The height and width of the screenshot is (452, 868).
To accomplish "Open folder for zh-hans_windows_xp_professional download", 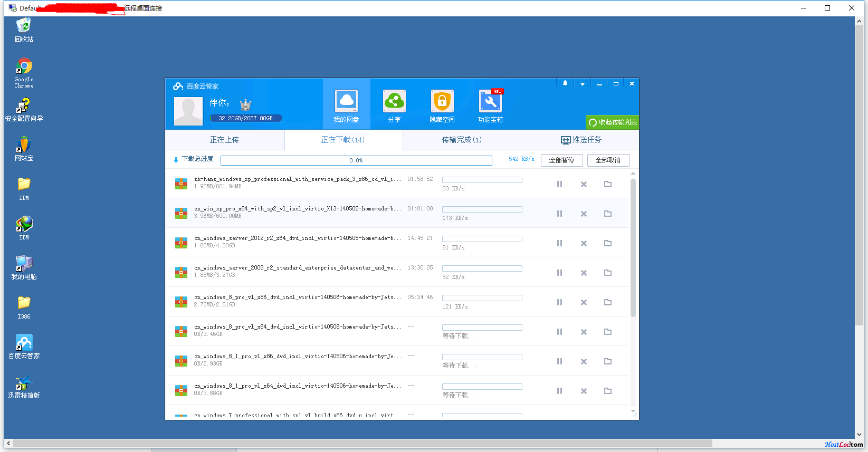I will click(608, 184).
